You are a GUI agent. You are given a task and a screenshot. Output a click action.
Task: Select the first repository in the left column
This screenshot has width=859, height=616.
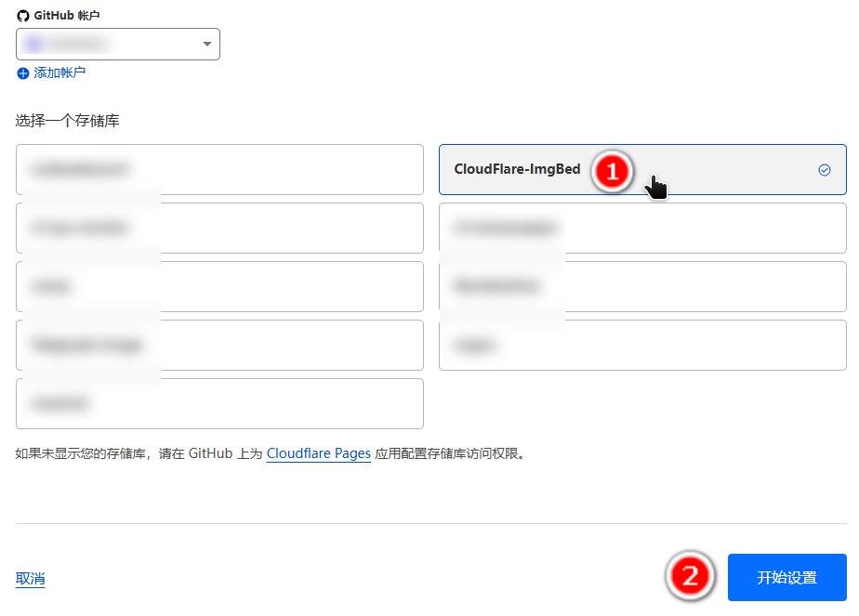click(219, 170)
